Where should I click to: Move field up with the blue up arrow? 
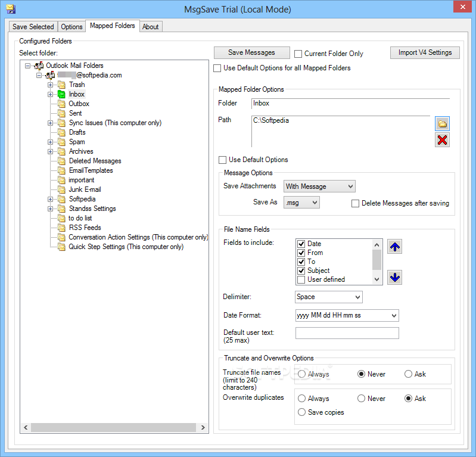(x=394, y=246)
